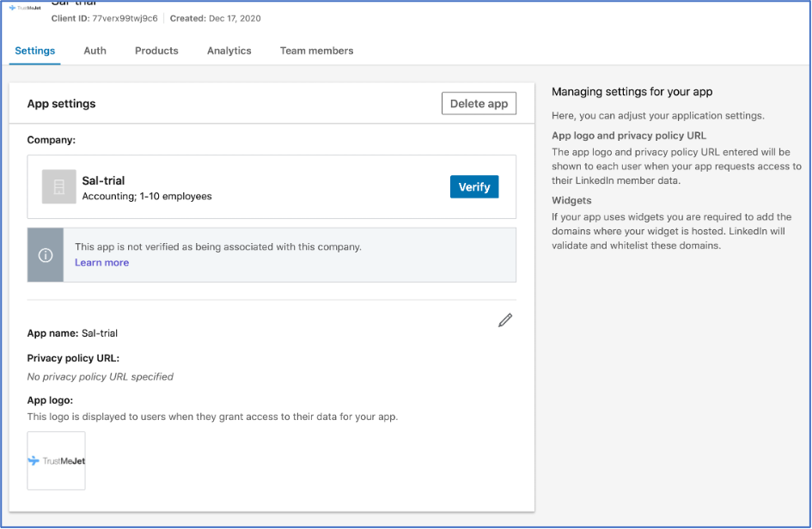The width and height of the screenshot is (812, 529).
Task: Click the Sal-trial company name
Action: click(x=104, y=180)
